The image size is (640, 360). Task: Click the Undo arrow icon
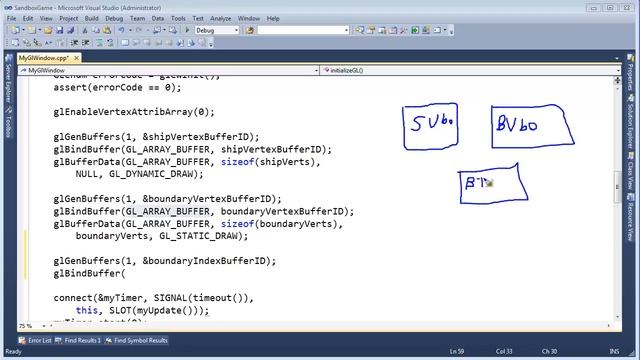[x=121, y=30]
